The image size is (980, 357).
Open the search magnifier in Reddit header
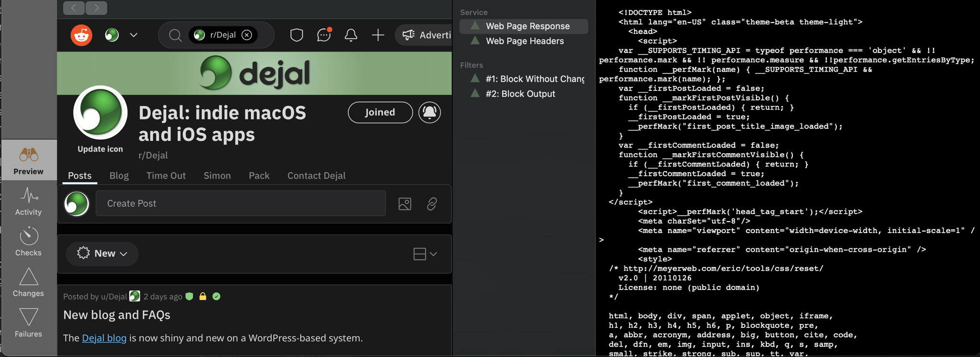[175, 35]
